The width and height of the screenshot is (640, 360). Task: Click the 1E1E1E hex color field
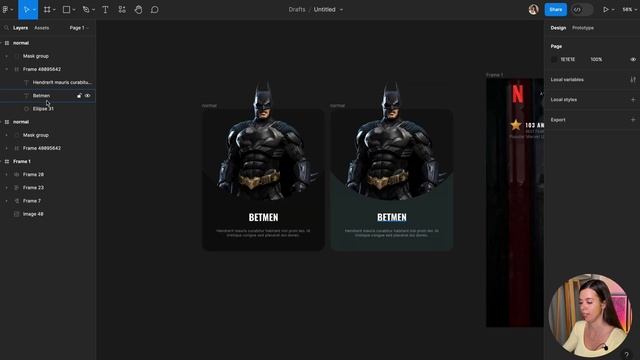[x=568, y=60]
